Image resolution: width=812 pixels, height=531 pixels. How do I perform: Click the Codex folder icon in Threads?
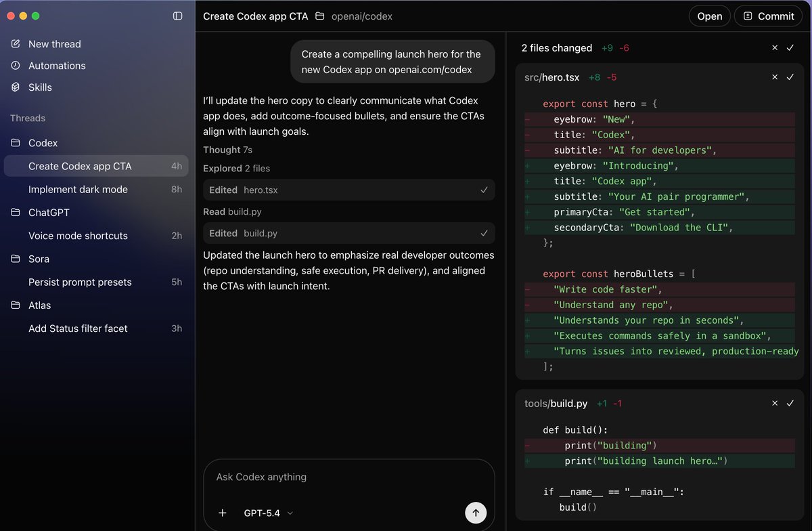point(16,143)
